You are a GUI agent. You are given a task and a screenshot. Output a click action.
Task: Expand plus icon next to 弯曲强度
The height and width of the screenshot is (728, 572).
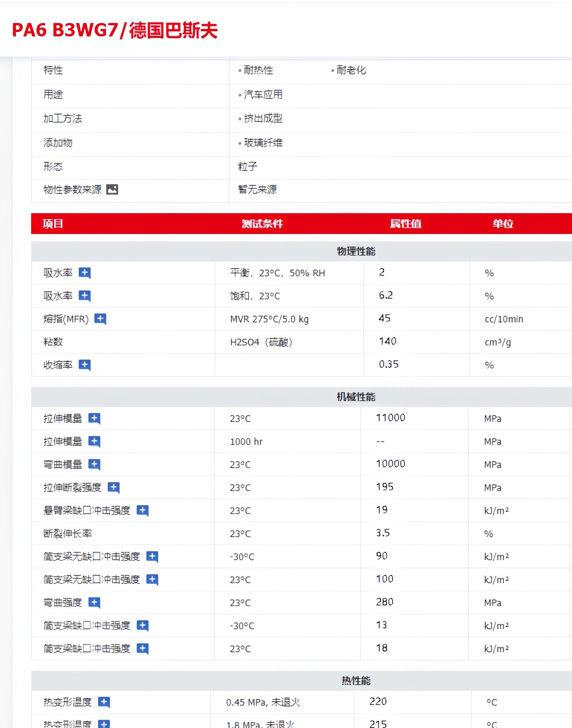[94, 603]
